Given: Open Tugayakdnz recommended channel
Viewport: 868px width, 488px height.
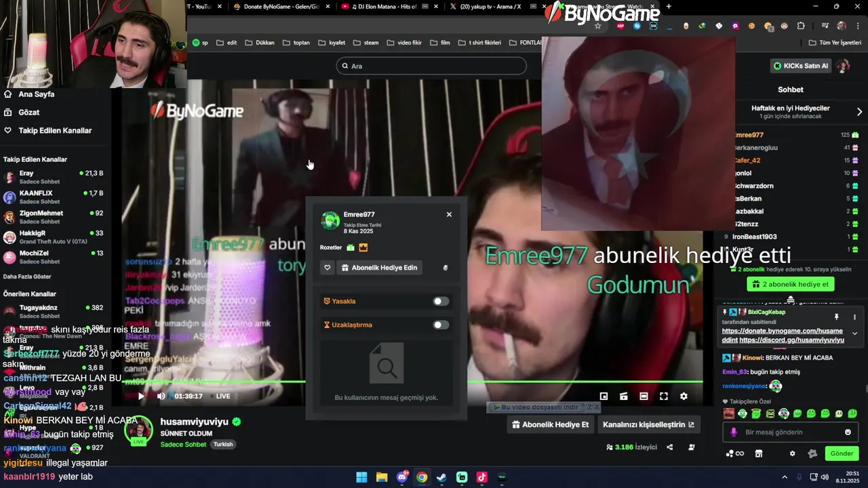Looking at the screenshot, I should click(54, 311).
